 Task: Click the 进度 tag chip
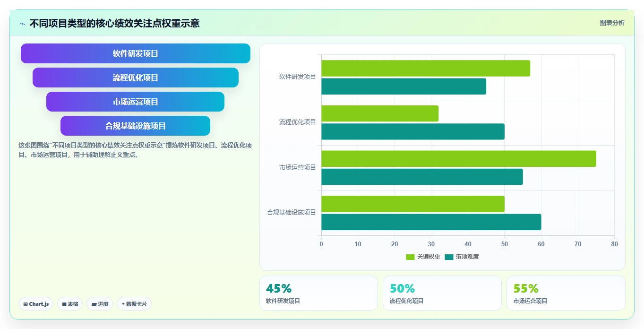pyautogui.click(x=100, y=304)
